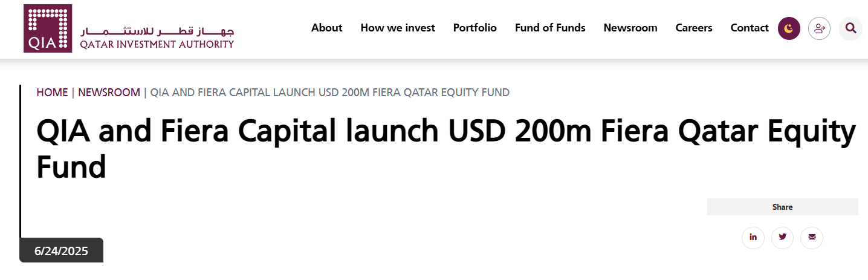The width and height of the screenshot is (868, 280).
Task: Open the Contact page
Action: tap(750, 28)
